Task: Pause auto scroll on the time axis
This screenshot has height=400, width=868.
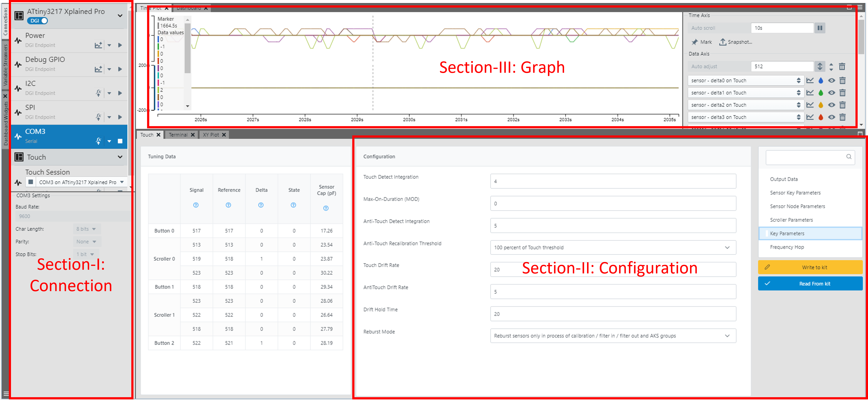Action: click(x=820, y=28)
